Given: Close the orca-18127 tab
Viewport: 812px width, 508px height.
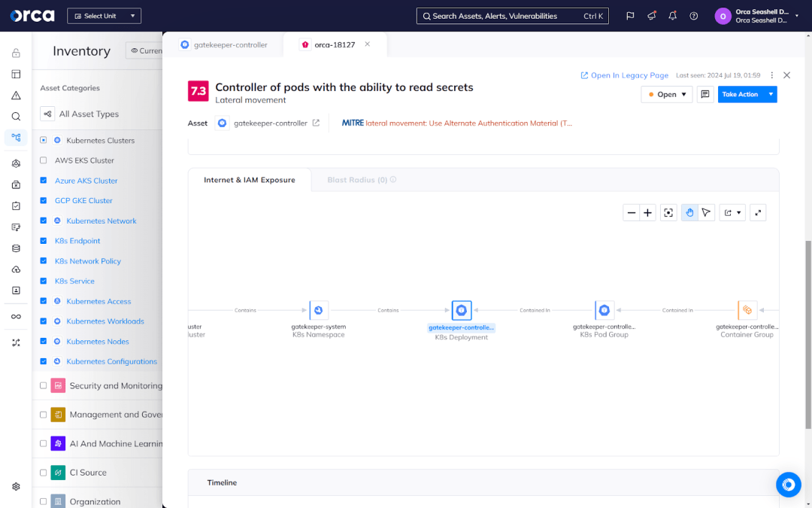Looking at the screenshot, I should pos(367,44).
